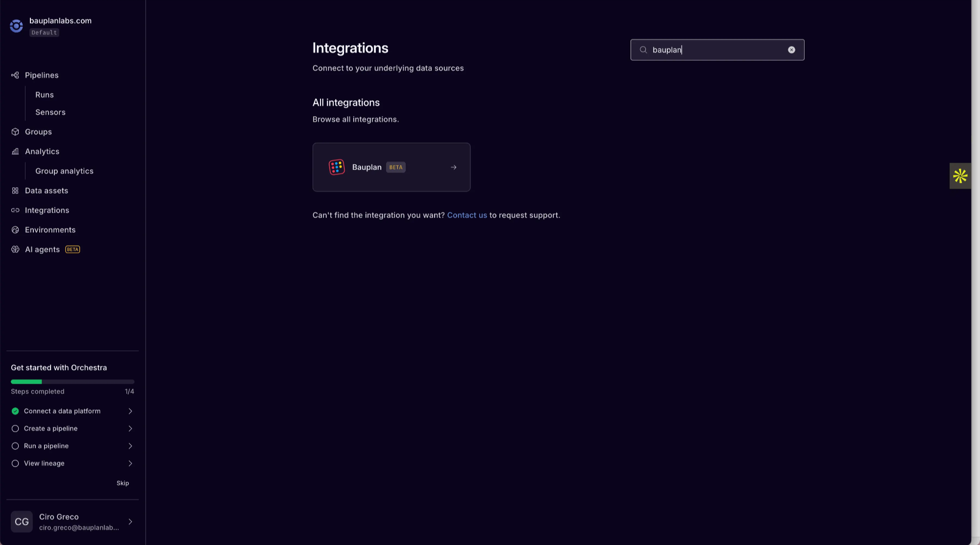Open Data assets using its grid icon

[15, 190]
